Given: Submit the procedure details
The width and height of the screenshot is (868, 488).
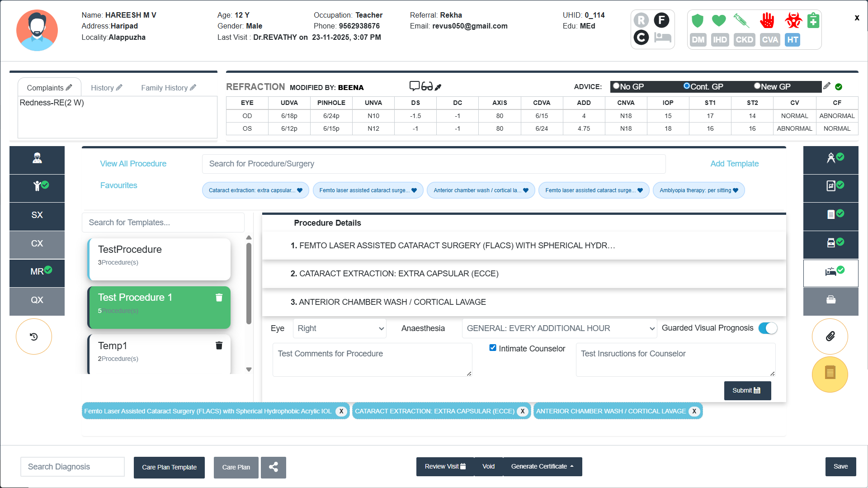Looking at the screenshot, I should [x=747, y=391].
